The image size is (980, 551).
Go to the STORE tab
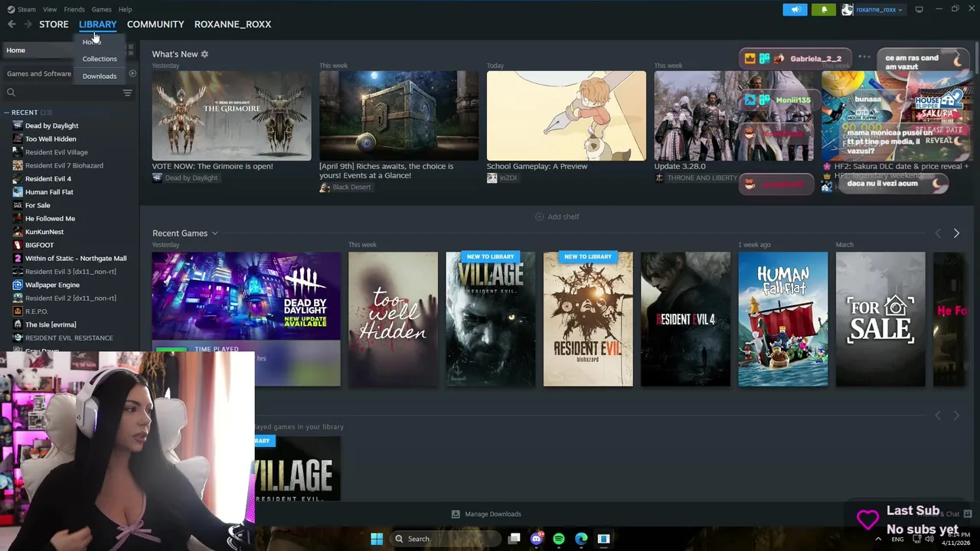point(54,24)
